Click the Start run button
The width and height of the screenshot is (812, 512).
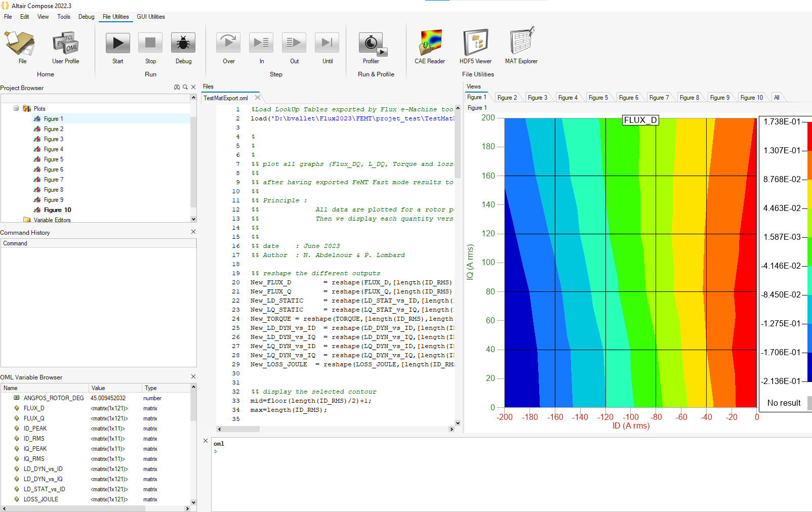coord(117,44)
